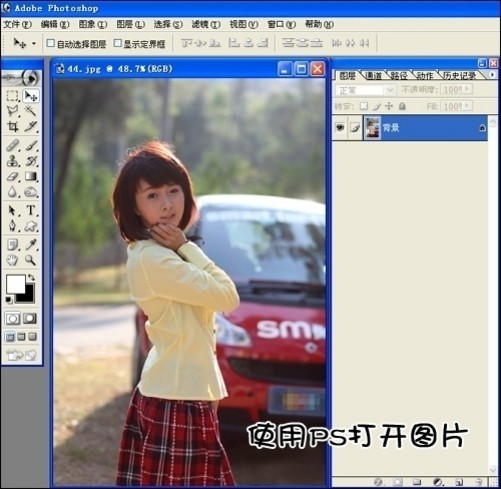Open the 滤镜 menu
Image resolution: width=501 pixels, height=489 pixels.
pyautogui.click(x=206, y=24)
